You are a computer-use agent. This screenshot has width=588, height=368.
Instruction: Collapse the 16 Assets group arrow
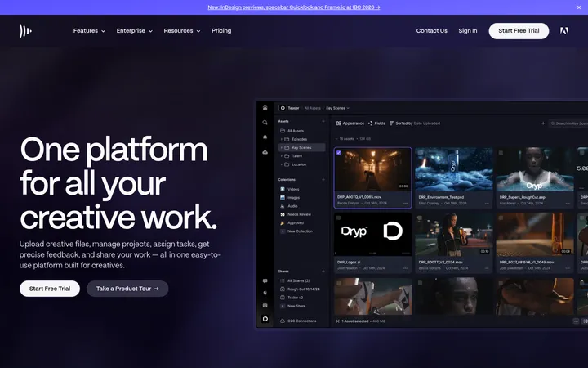pos(336,138)
